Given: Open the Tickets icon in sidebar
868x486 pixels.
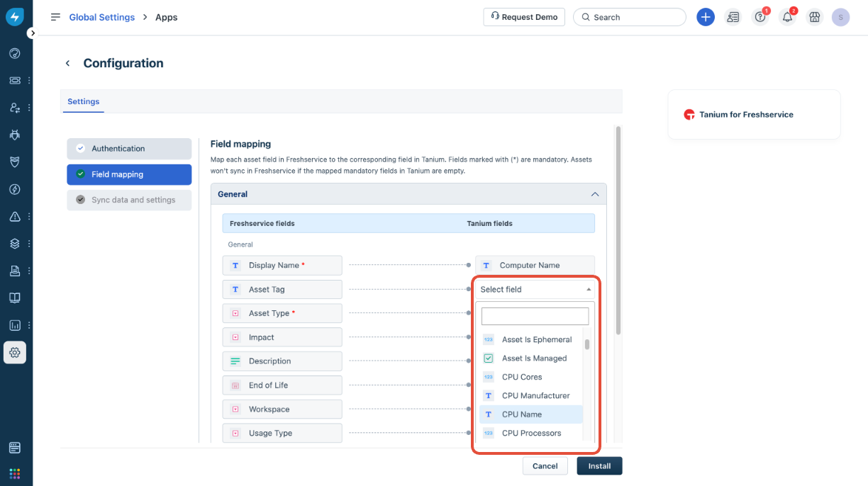Looking at the screenshot, I should tap(15, 80).
